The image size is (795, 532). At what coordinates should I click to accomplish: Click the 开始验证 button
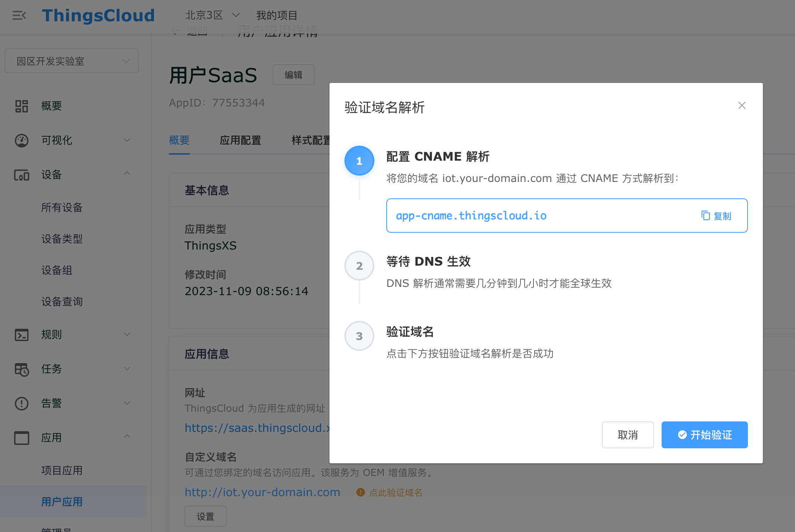coord(704,435)
